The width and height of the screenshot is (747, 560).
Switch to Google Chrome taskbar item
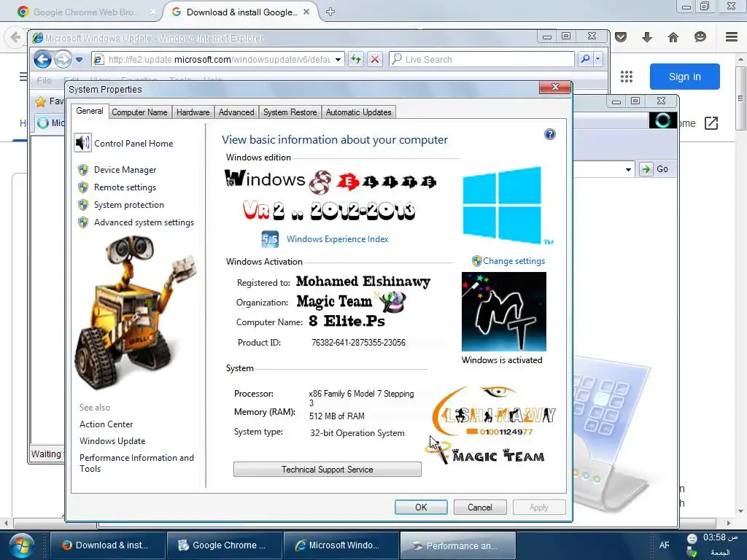pos(225,545)
